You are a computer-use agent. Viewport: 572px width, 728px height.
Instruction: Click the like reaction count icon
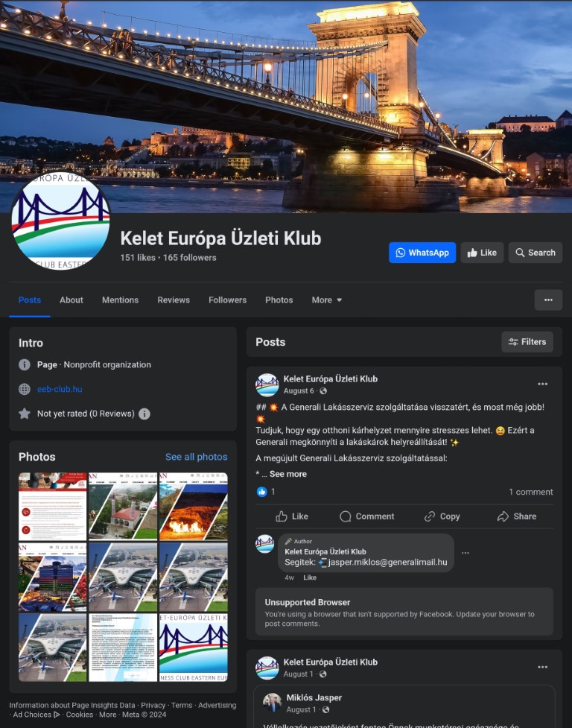[261, 492]
